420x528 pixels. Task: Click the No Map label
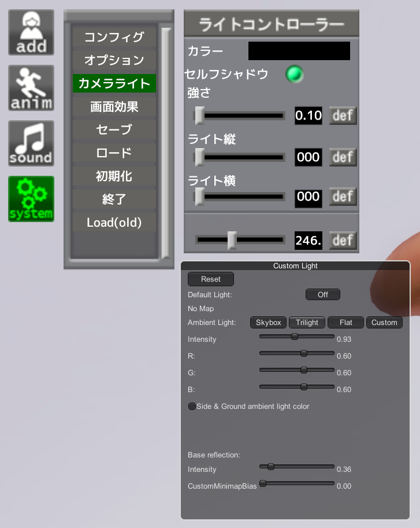click(200, 308)
